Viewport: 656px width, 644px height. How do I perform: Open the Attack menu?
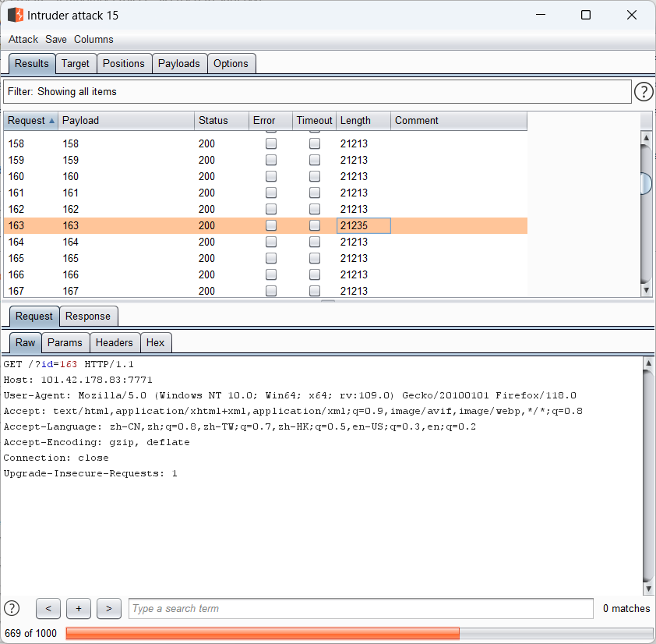[x=23, y=39]
